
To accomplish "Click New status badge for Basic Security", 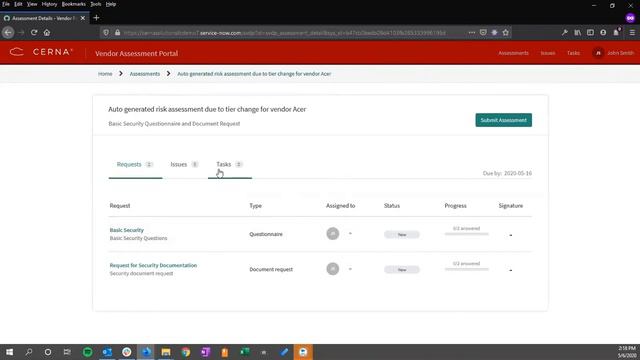I will click(x=402, y=235).
